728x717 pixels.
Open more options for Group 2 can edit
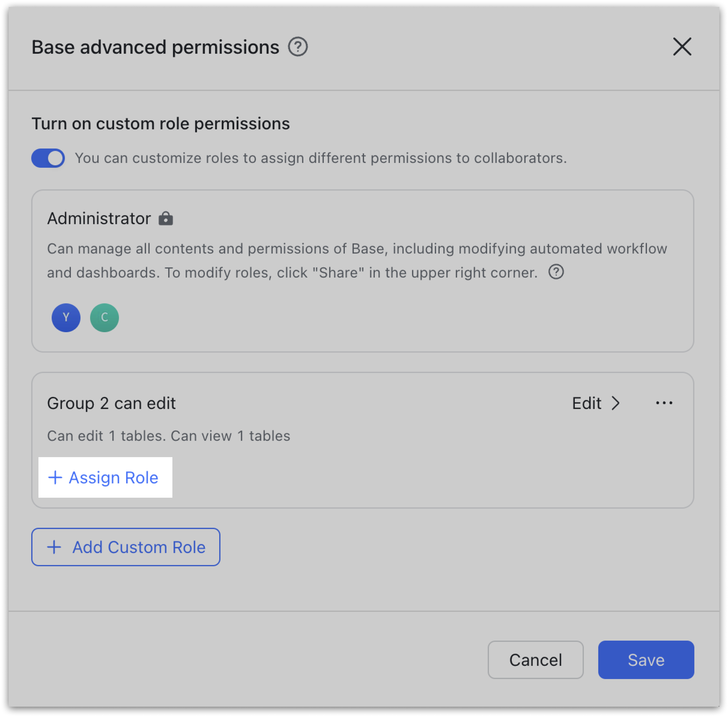click(x=664, y=403)
